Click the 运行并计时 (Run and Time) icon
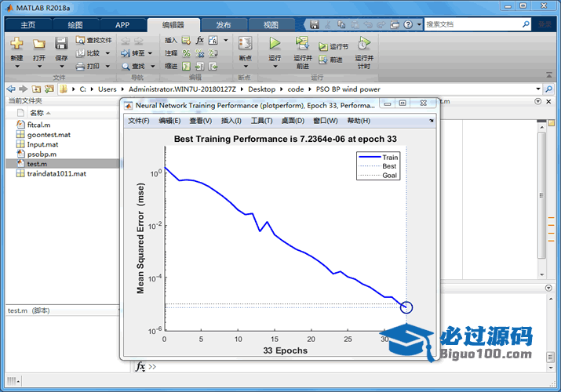 click(363, 43)
